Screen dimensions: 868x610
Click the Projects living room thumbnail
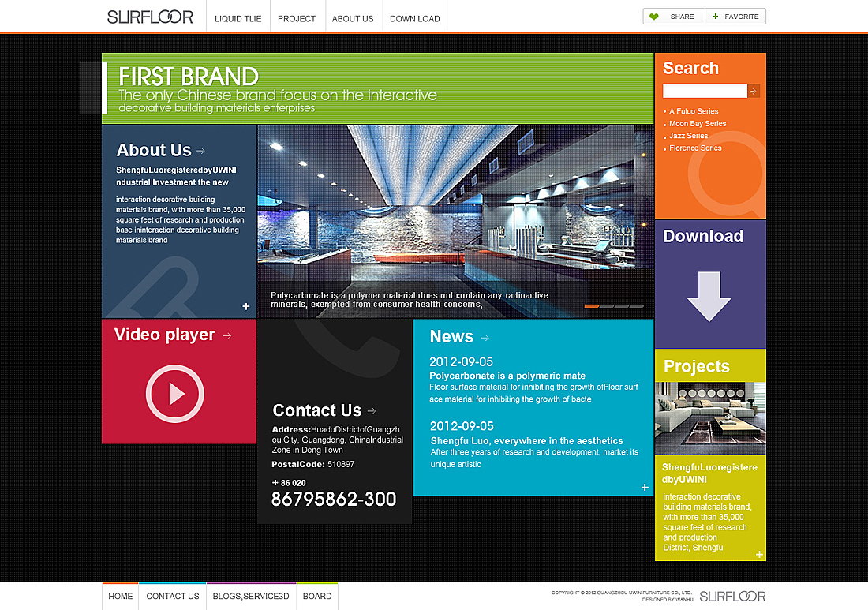point(710,418)
